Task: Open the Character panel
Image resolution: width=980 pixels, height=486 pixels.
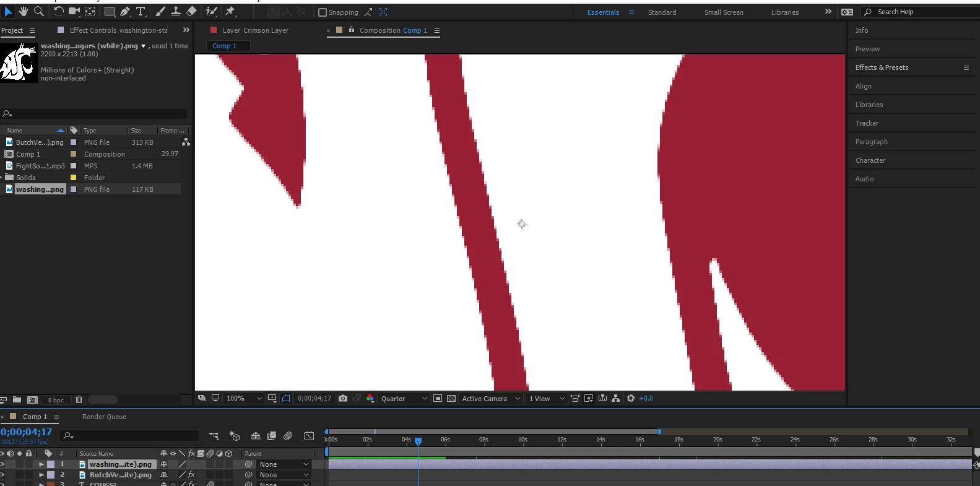Action: pyautogui.click(x=870, y=160)
